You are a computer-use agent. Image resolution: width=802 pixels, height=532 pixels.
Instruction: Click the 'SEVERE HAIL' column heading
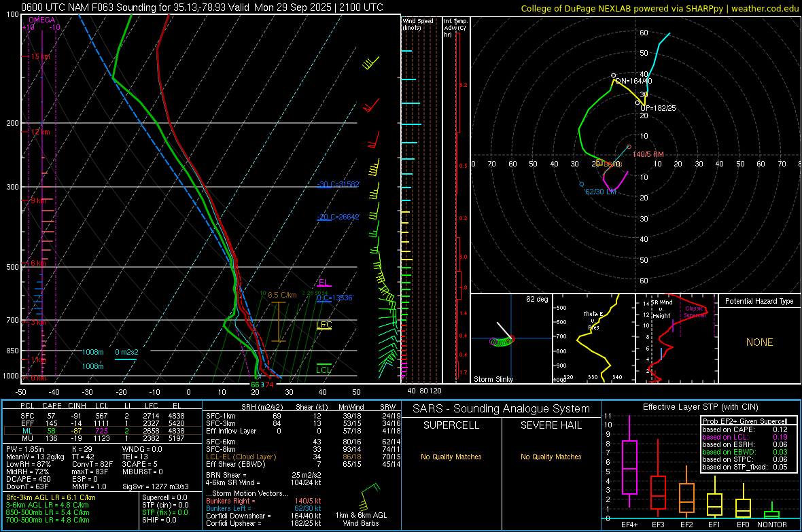pyautogui.click(x=551, y=425)
